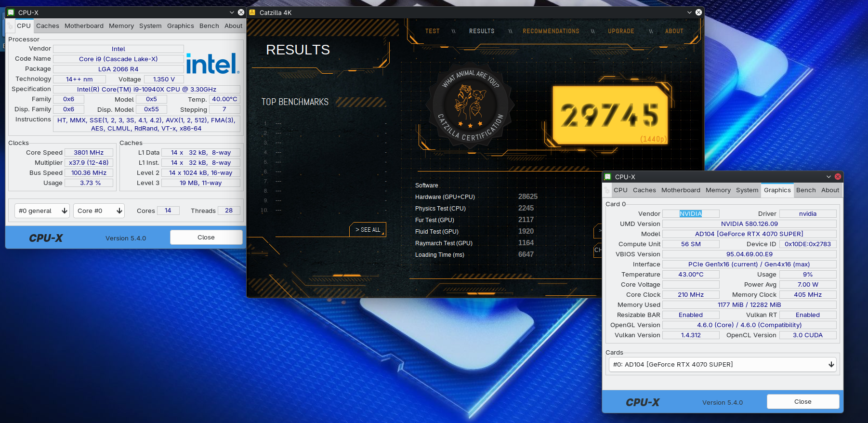Open System tab in the Card 0 CPU-X window
This screenshot has width=868, height=423.
coord(747,190)
